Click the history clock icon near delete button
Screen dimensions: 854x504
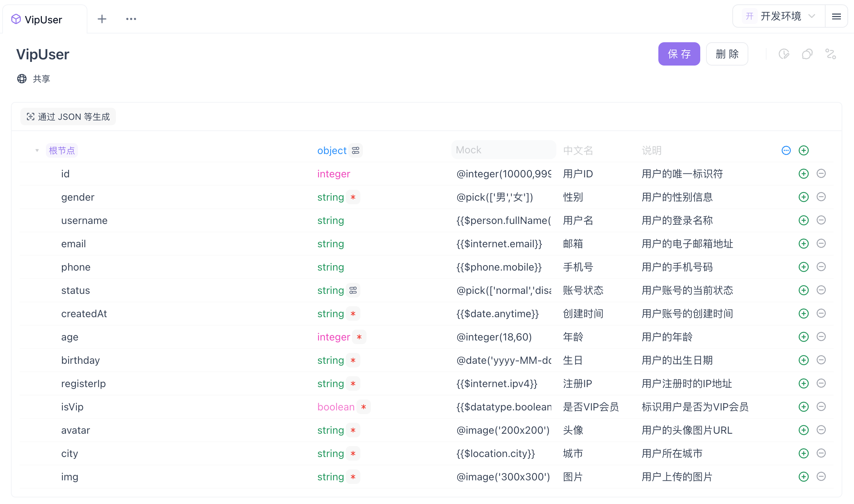click(784, 54)
